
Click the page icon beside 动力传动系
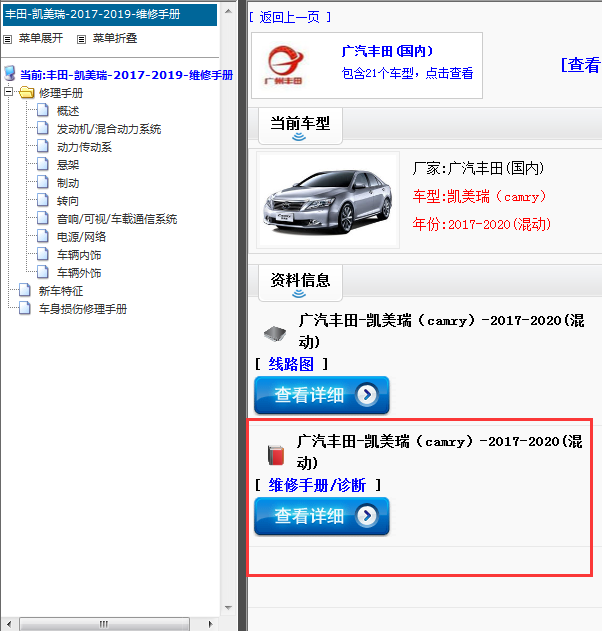(x=43, y=146)
